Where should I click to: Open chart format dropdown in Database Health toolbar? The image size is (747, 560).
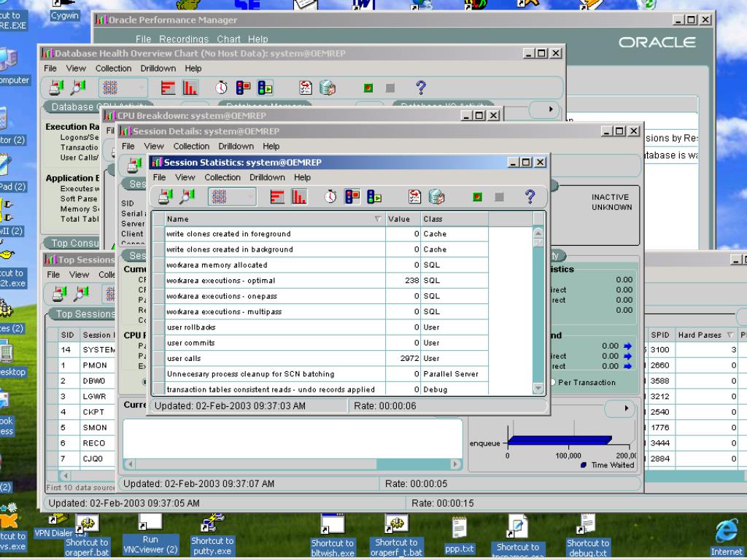(x=123, y=87)
